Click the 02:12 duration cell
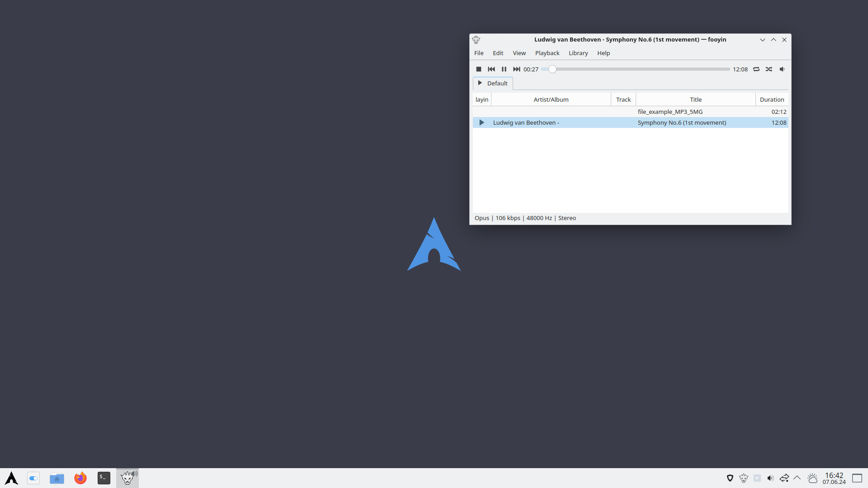Screen dimensions: 868x488 point(778,112)
